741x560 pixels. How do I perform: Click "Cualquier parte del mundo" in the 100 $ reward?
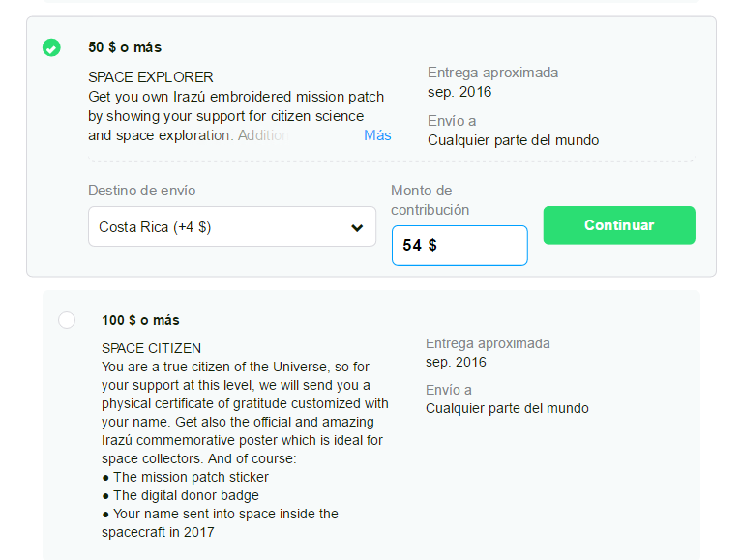pos(507,408)
